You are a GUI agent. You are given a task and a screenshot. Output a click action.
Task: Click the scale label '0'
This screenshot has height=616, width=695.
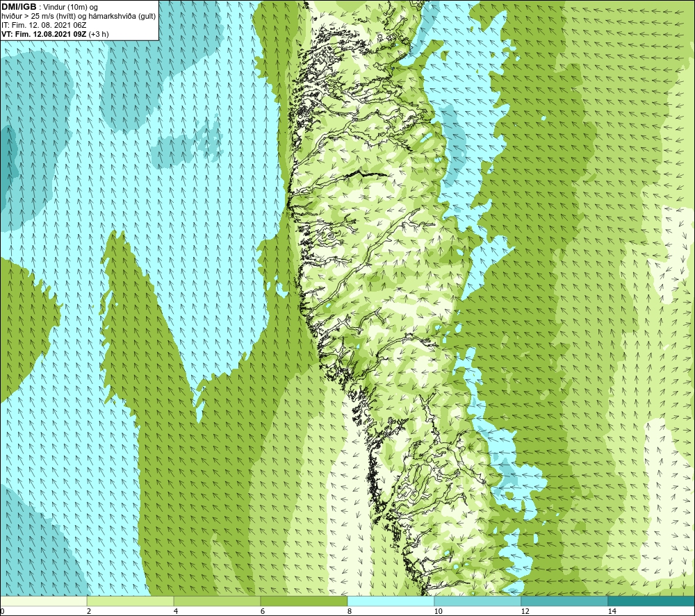[x=2, y=611]
